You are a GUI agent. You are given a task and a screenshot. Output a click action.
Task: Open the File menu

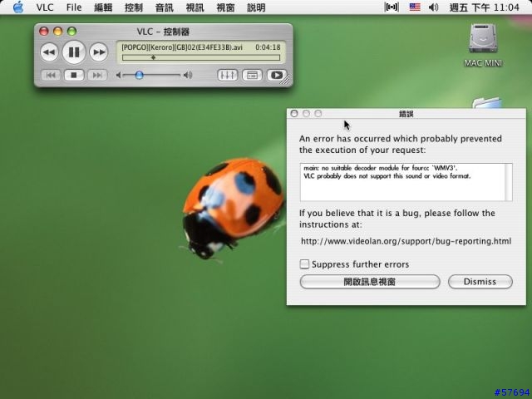(74, 7)
